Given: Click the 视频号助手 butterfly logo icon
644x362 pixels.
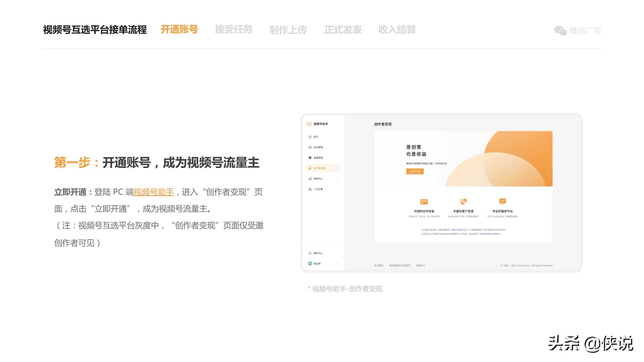Looking at the screenshot, I should (x=309, y=124).
